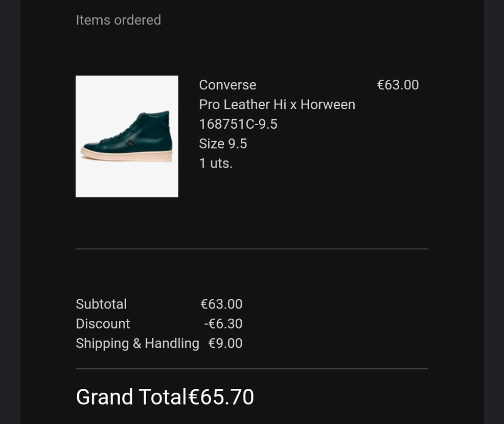Select the SKU code 168751C-9.5

pos(238,124)
